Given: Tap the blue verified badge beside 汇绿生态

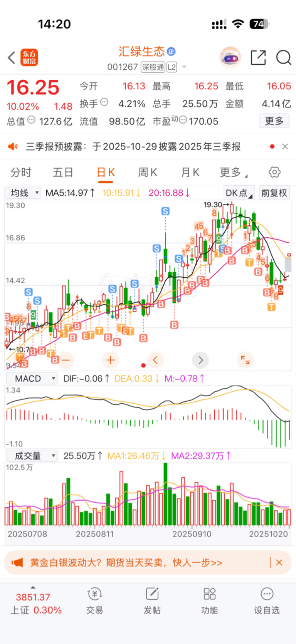Looking at the screenshot, I should pyautogui.click(x=171, y=51).
